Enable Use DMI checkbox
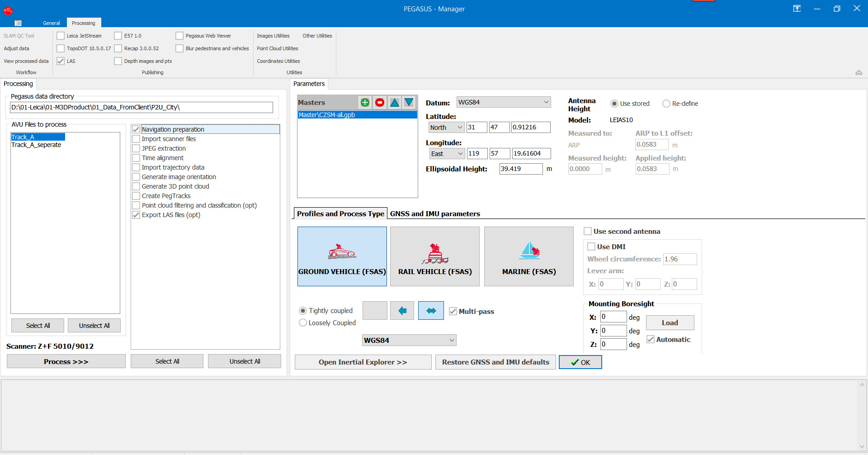 tap(591, 246)
